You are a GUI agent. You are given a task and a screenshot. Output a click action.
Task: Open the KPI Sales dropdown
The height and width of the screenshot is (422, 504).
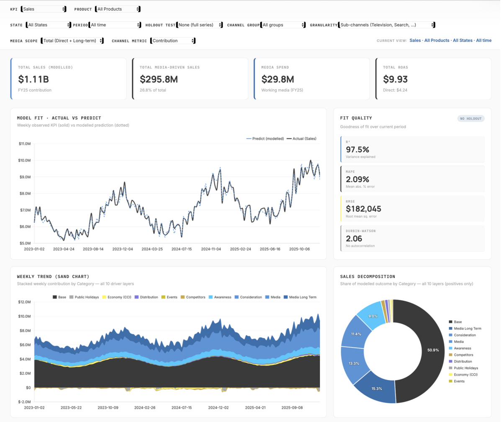pyautogui.click(x=44, y=9)
